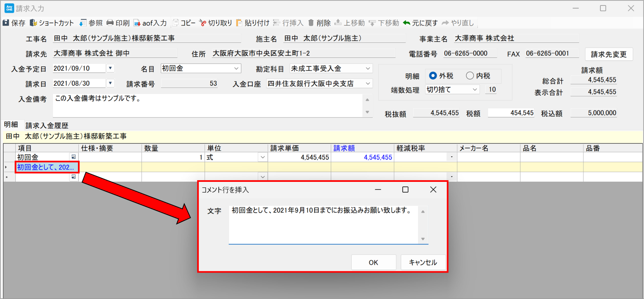644x299 pixels.
Task: Select the 明細 tab
Action: [x=11, y=125]
